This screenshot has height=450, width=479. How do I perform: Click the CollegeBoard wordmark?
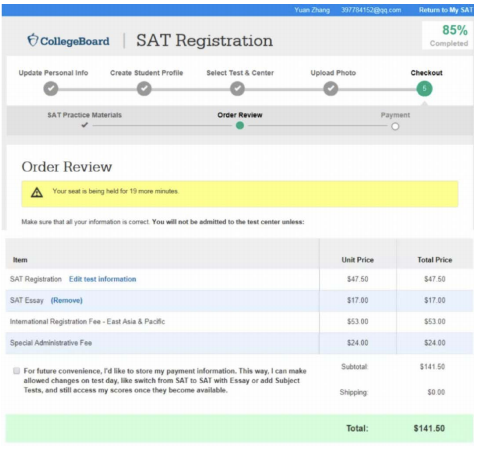(x=75, y=41)
